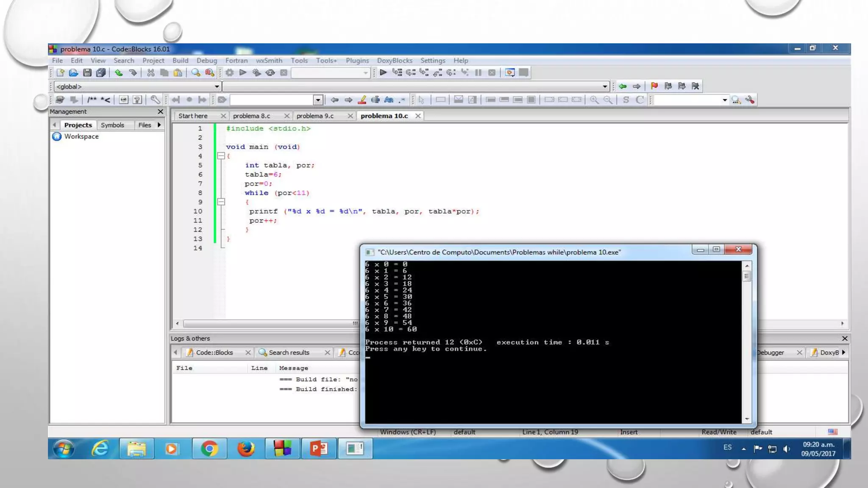Click the New file icon
This screenshot has height=488, width=868.
click(60, 73)
